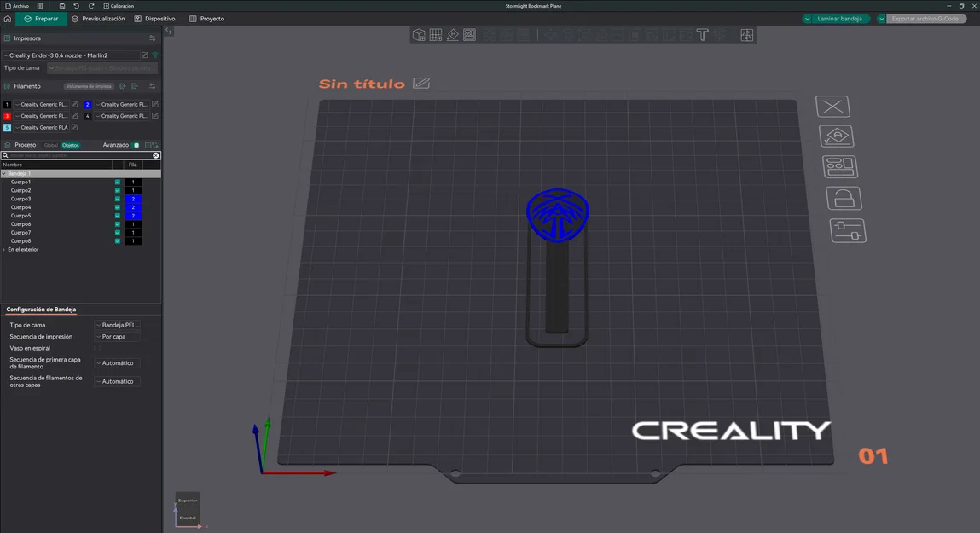Click the Volúmenes de limpieza button

pyautogui.click(x=89, y=86)
